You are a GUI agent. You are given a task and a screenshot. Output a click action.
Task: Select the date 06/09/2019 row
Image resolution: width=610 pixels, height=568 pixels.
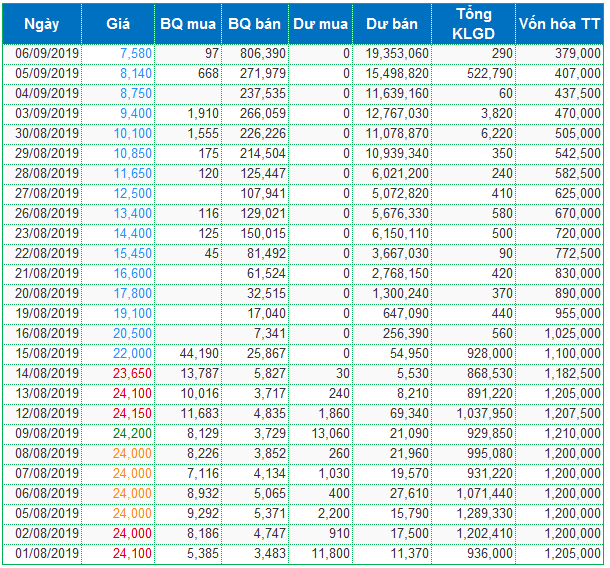(47, 52)
